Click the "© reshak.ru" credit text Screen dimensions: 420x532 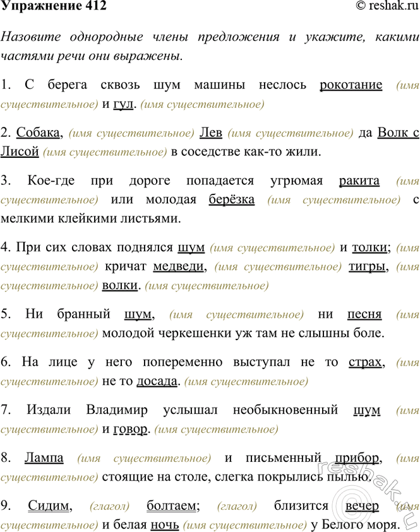[387, 6]
